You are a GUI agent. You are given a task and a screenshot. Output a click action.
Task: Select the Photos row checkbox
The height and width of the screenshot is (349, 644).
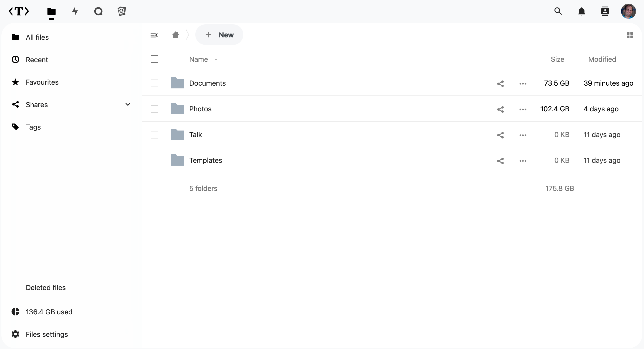pos(155,109)
